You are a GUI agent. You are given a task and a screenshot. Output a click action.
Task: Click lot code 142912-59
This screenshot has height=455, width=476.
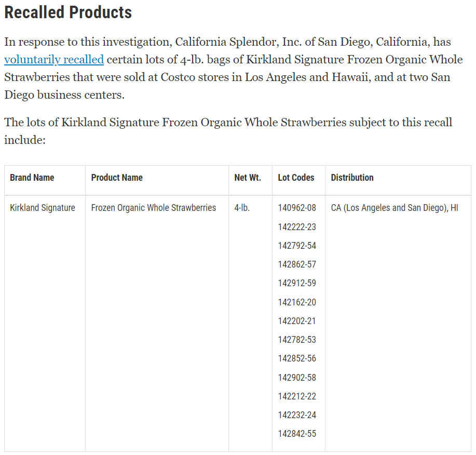(297, 283)
